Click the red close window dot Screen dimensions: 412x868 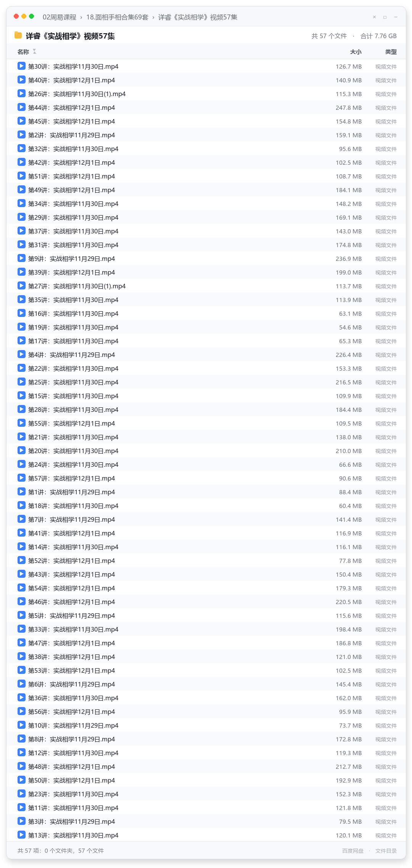coord(16,16)
